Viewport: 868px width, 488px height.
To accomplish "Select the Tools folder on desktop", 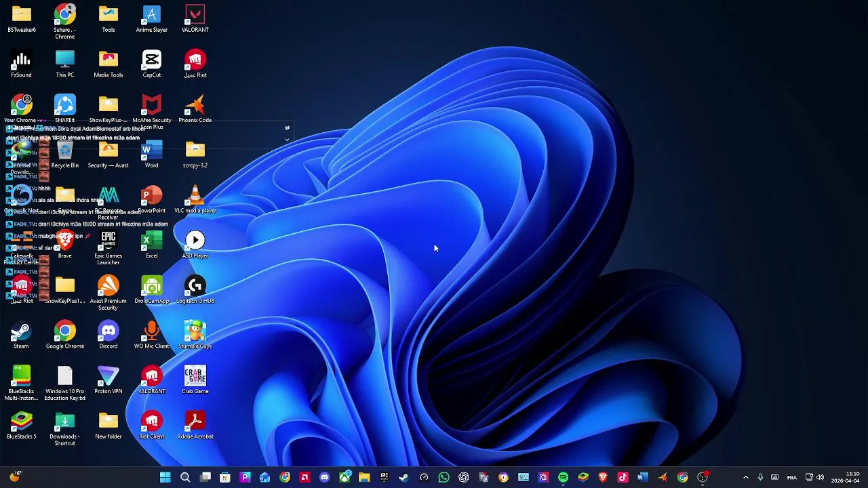I will pos(108,19).
